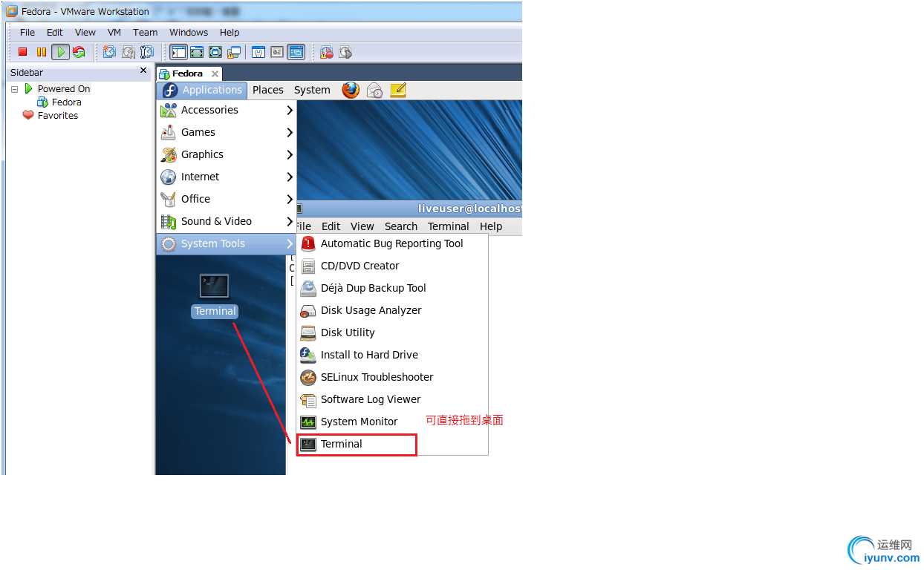Viewport: 924px width, 570px height.
Task: Open Disk Utility
Action: pyautogui.click(x=392, y=332)
